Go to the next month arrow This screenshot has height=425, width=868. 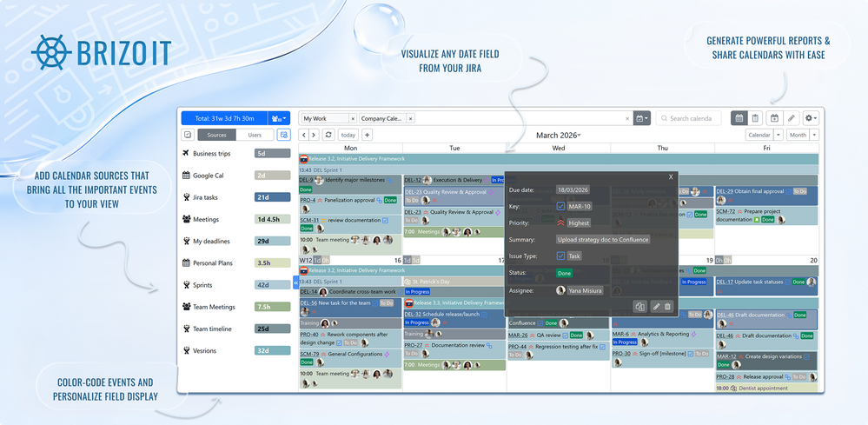[x=314, y=135]
